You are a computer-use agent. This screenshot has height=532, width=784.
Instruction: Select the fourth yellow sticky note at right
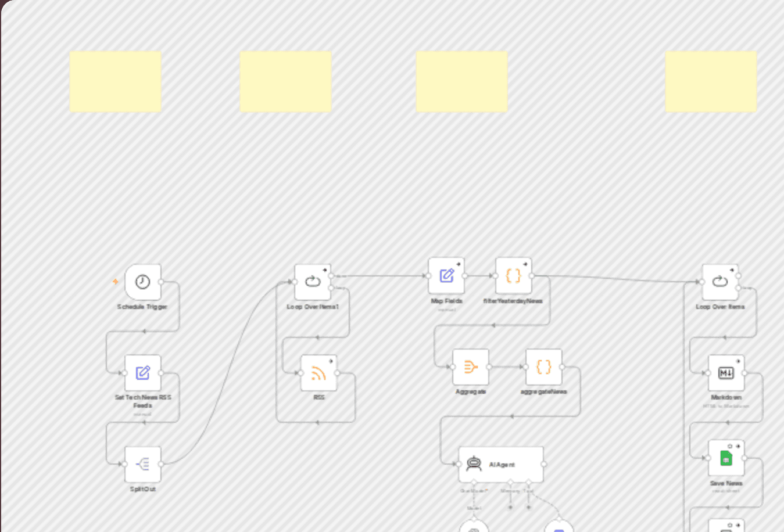[711, 81]
